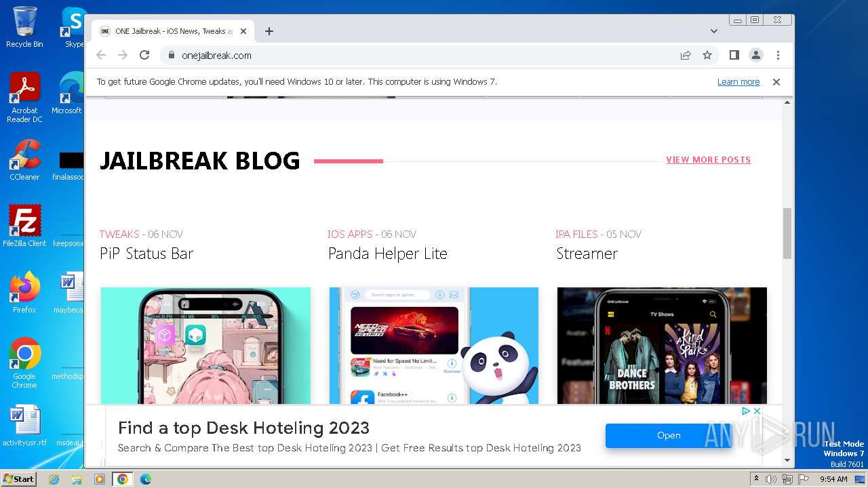
Task: Open the Streamer post title
Action: click(x=587, y=253)
